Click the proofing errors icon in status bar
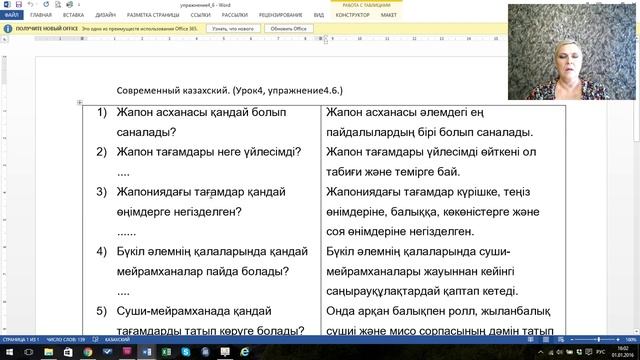 coord(95,340)
